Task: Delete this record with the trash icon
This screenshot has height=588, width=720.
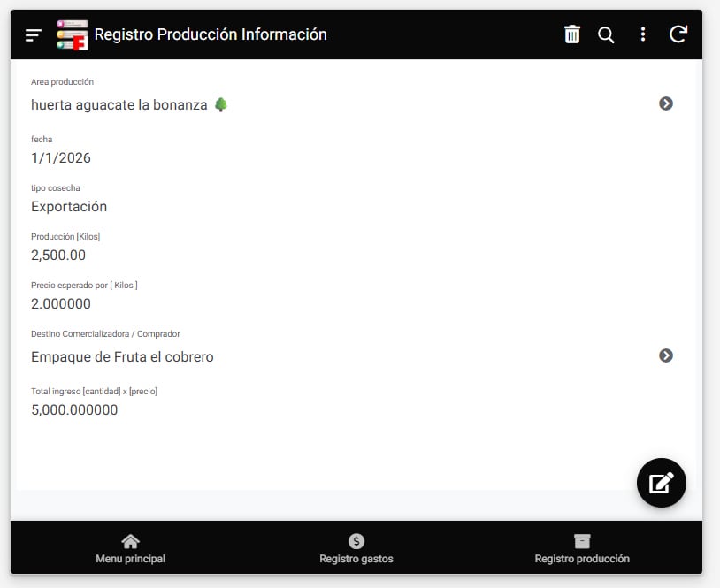Action: [571, 34]
